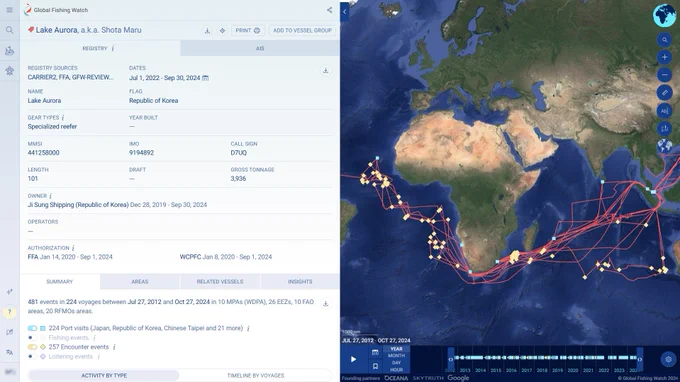Open the map screenshot tool
Viewport: 680px width, 382px height.
click(664, 128)
